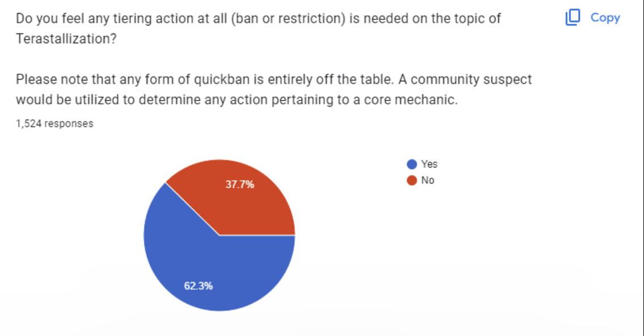
Task: Click the words 'Please note' in the note
Action: tap(44, 79)
